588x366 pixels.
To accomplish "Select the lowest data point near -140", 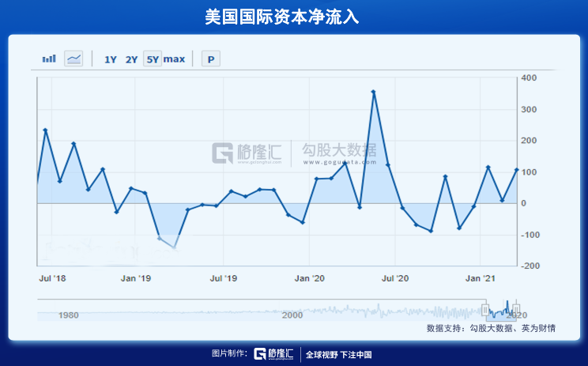I will [x=174, y=247].
